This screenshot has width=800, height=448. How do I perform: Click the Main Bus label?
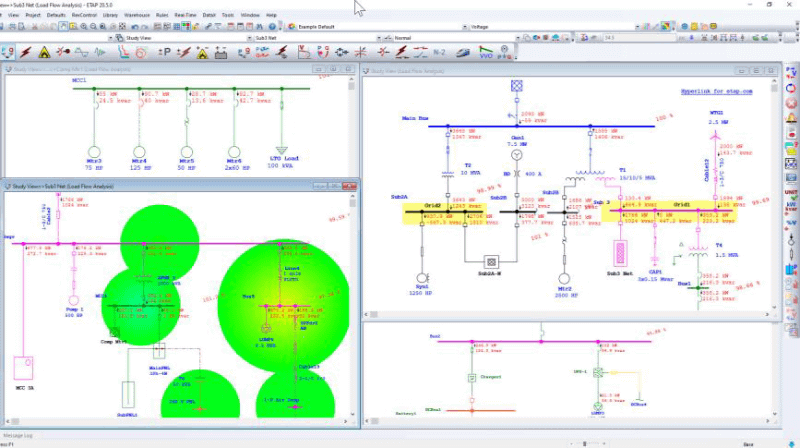pos(415,118)
